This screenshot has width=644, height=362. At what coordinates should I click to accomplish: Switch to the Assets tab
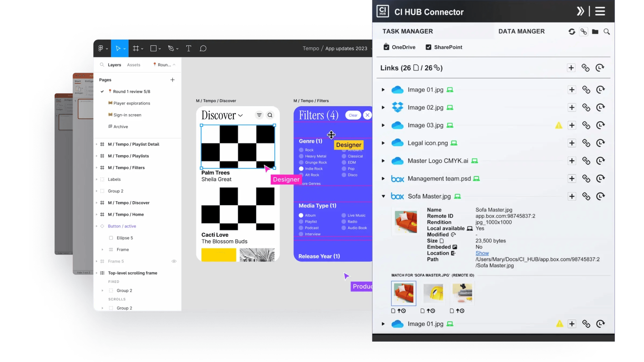(x=134, y=65)
